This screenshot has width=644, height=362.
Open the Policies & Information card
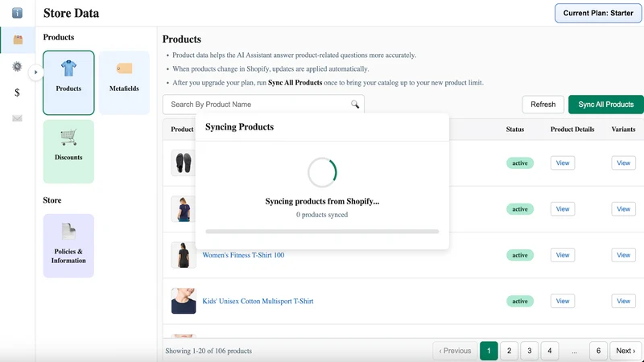coord(68,245)
